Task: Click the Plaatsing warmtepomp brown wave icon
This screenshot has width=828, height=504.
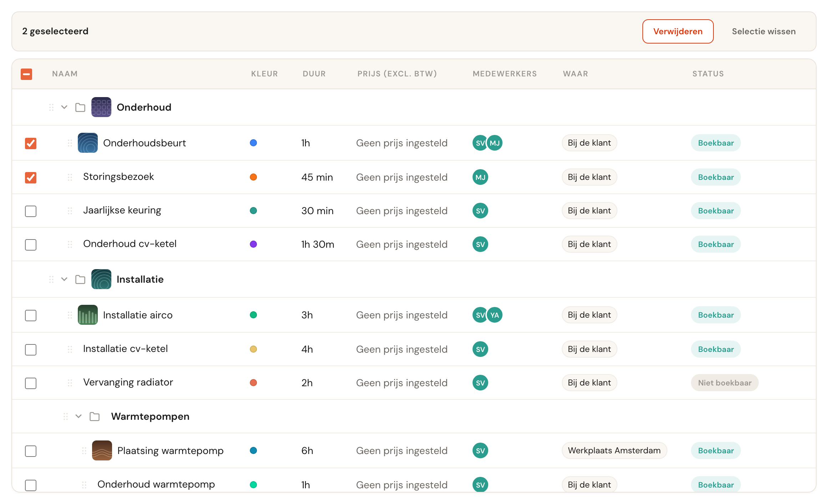Action: [102, 450]
